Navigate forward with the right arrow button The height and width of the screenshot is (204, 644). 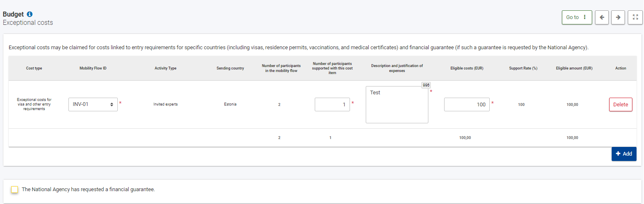tap(618, 17)
